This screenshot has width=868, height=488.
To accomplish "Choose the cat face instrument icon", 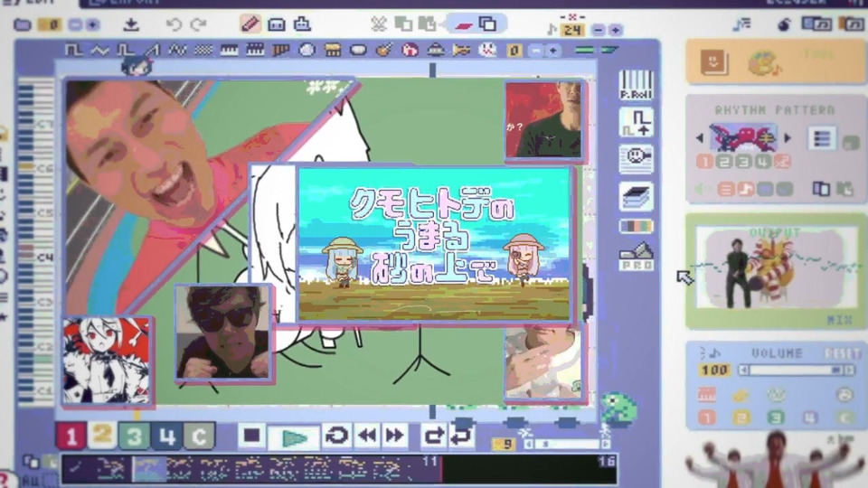I will pos(487,50).
